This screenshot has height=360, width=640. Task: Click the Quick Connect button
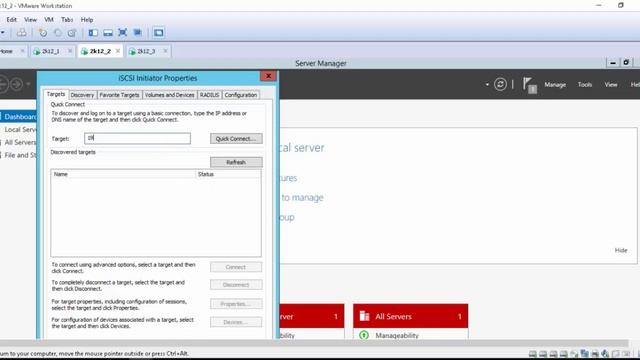coord(236,139)
